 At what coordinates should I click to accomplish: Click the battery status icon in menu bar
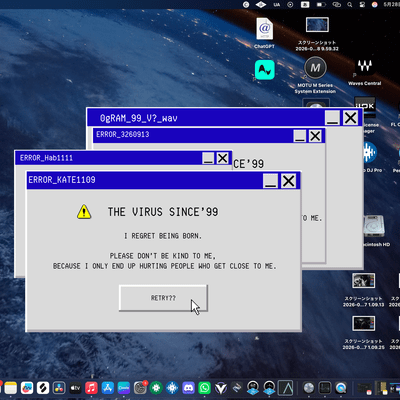pyautogui.click(x=321, y=5)
